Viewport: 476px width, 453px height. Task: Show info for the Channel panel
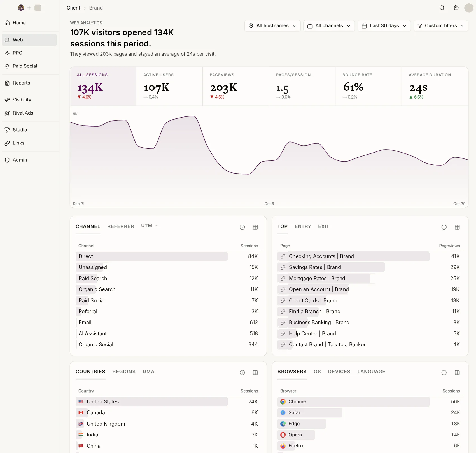(x=242, y=227)
